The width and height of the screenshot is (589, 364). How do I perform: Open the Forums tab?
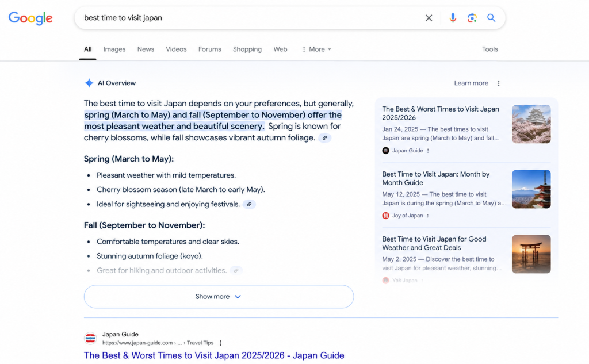[x=209, y=49]
